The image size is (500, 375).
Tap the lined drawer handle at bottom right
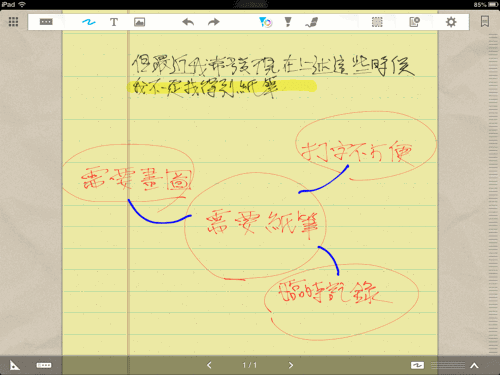(x=448, y=365)
